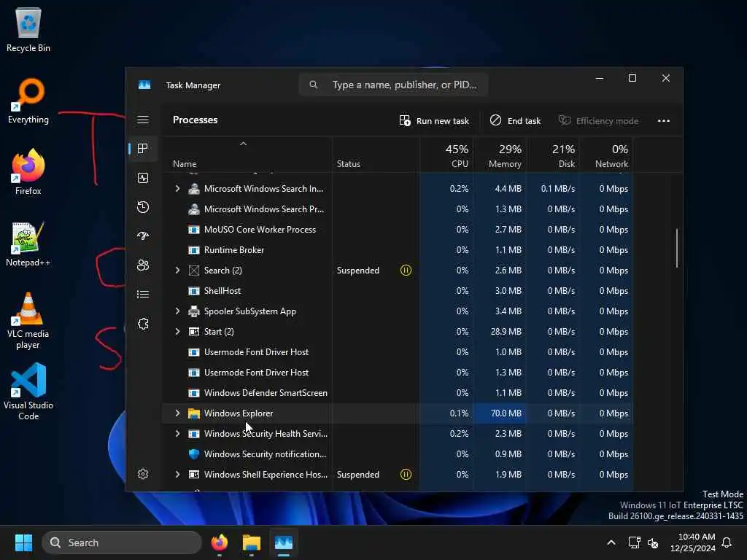This screenshot has height=560, width=747.
Task: Expand the Search (2) process group
Action: [x=178, y=270]
